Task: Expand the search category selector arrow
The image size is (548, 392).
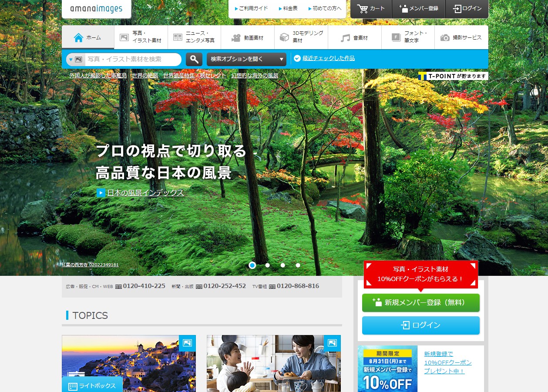Action: tap(71, 59)
